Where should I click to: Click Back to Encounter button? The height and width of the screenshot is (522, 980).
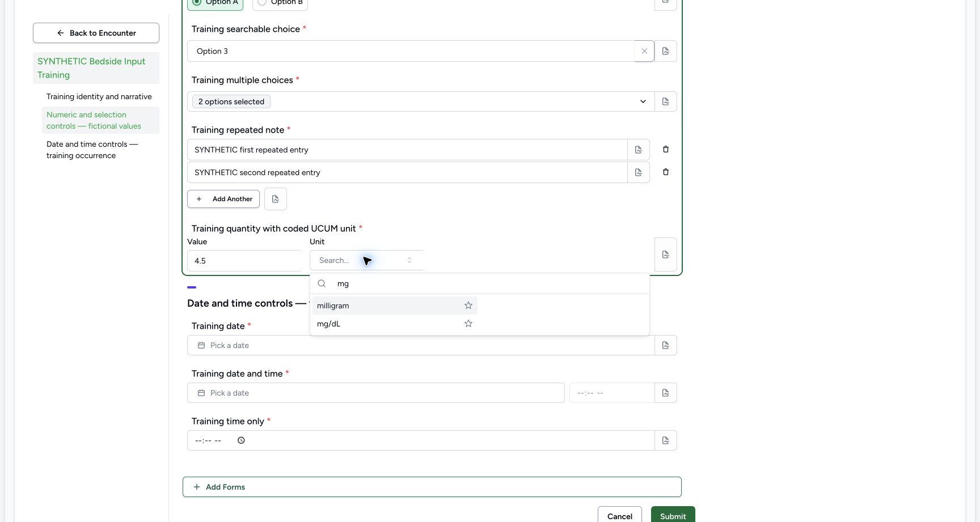[96, 33]
